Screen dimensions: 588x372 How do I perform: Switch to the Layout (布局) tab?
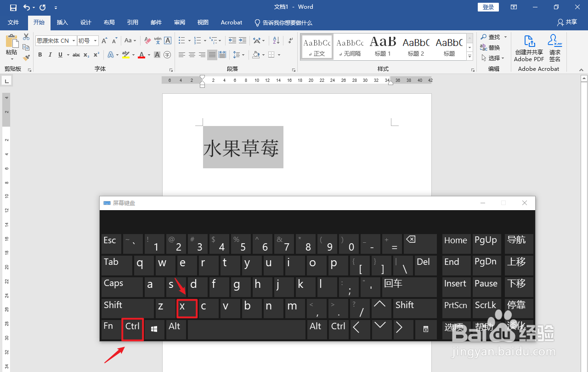(x=109, y=22)
